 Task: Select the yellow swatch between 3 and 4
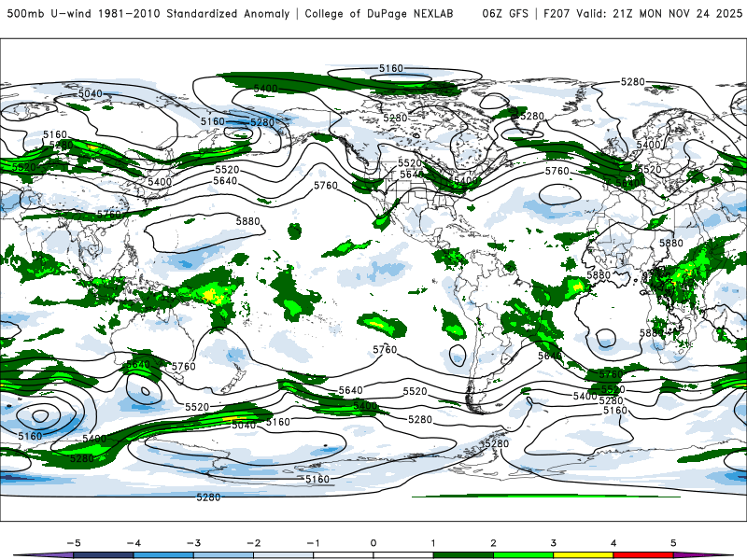[584, 555]
